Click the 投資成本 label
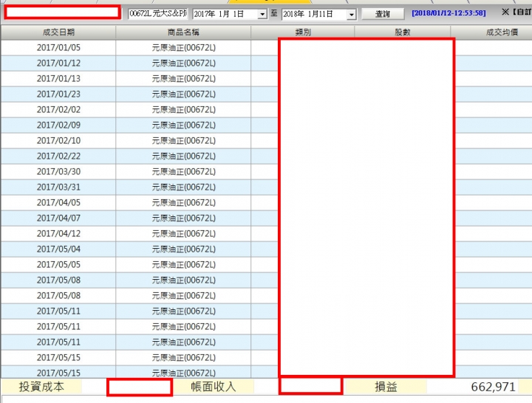Screen dimensions: 532x403 pyautogui.click(x=41, y=387)
